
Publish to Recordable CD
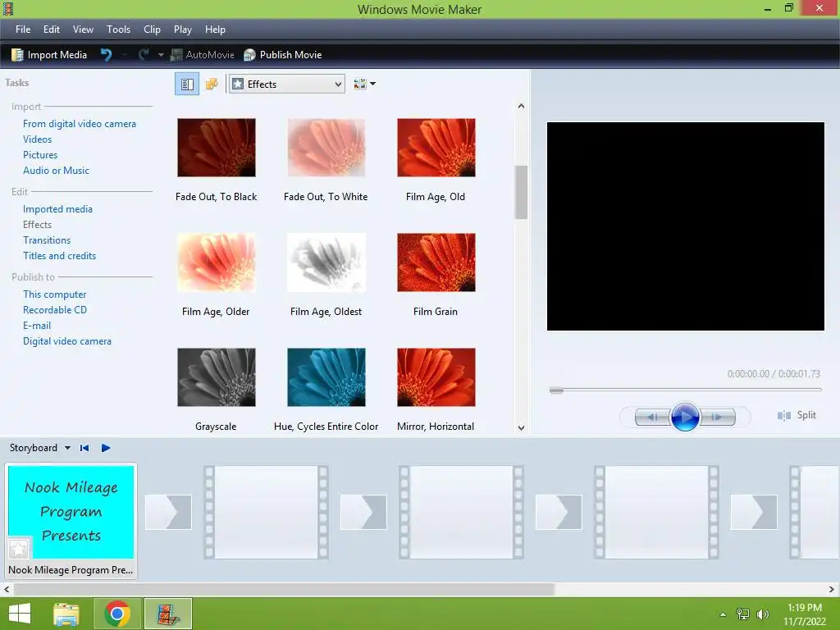[x=55, y=309]
